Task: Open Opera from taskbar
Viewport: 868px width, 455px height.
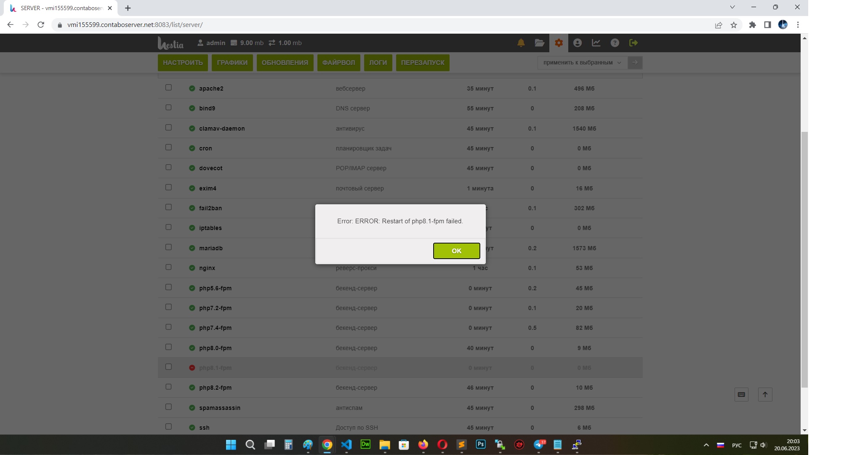Action: click(442, 445)
